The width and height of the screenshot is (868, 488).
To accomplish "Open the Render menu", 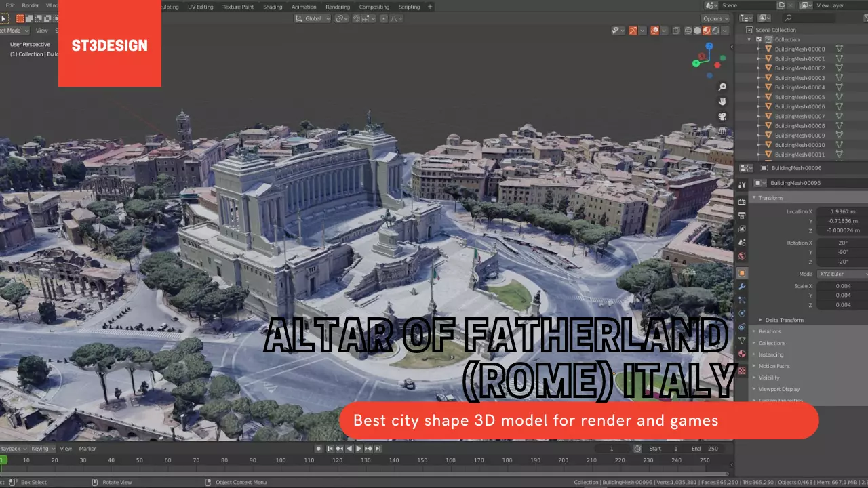I will (x=31, y=6).
